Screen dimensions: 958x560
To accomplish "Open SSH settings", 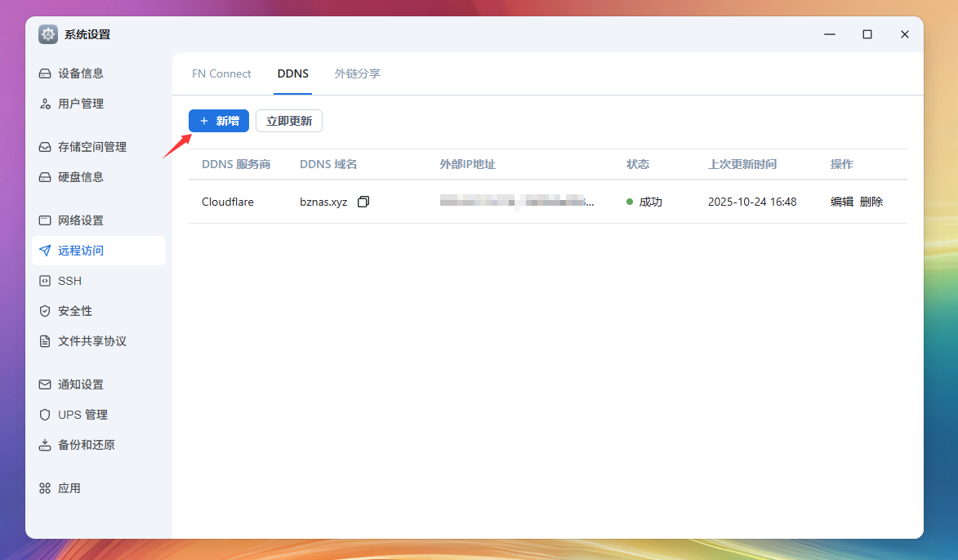I will pos(69,281).
